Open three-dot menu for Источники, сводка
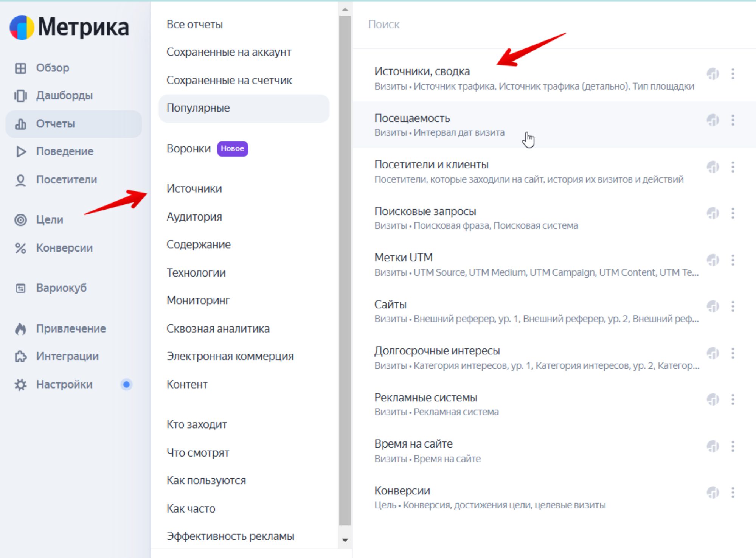The image size is (756, 558). point(733,74)
